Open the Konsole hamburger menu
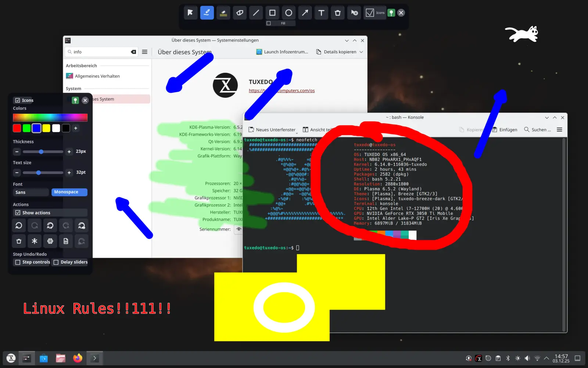Image resolution: width=588 pixels, height=368 pixels. pos(559,130)
